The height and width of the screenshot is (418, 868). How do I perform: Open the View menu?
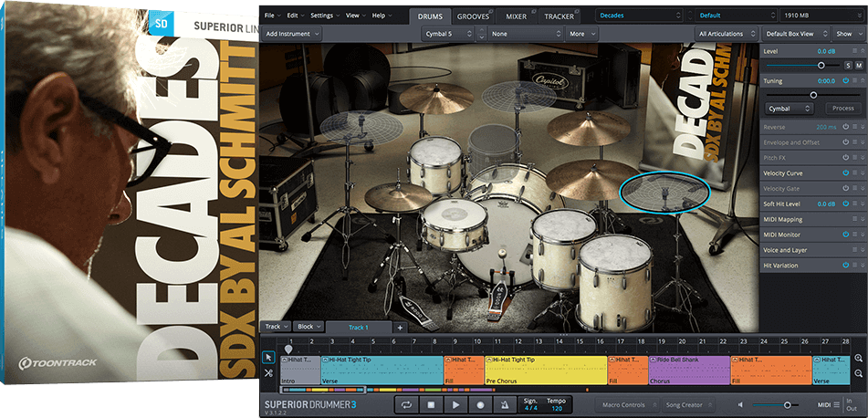355,16
